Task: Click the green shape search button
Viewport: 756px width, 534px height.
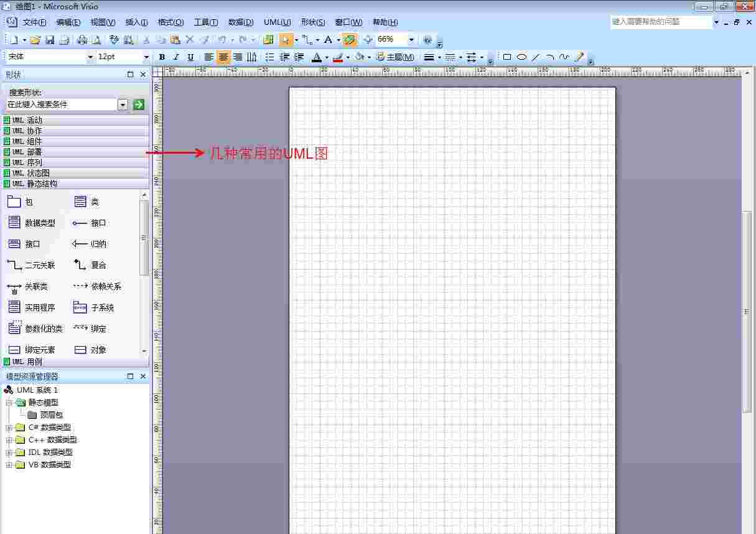Action: tap(138, 104)
